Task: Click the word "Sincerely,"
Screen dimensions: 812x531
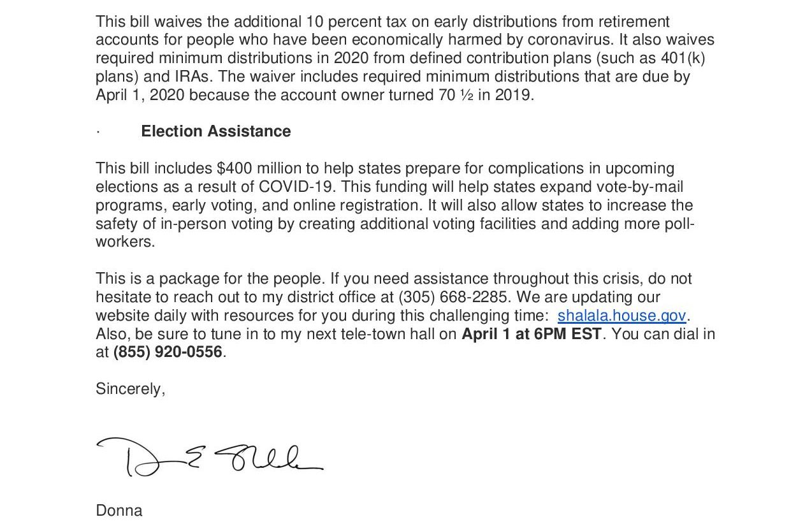Action: [x=130, y=389]
